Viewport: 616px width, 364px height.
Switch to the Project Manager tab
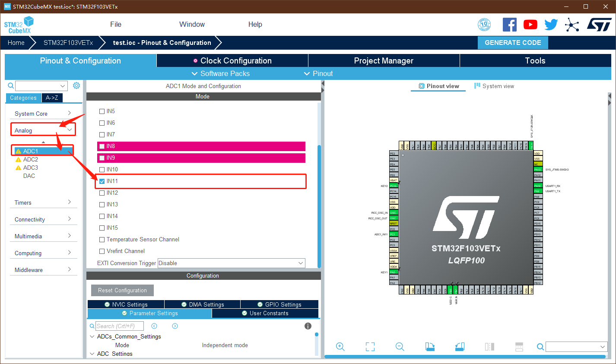pos(384,60)
